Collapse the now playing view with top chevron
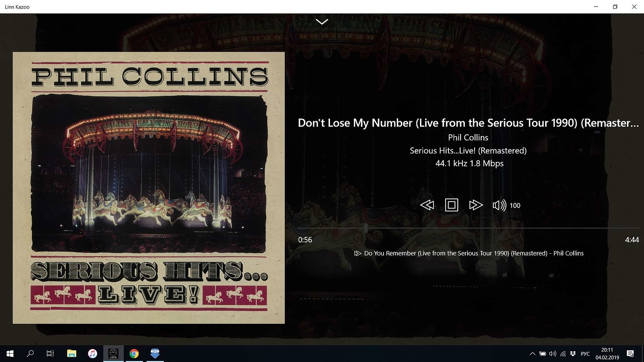Image resolution: width=644 pixels, height=362 pixels. 322,21
